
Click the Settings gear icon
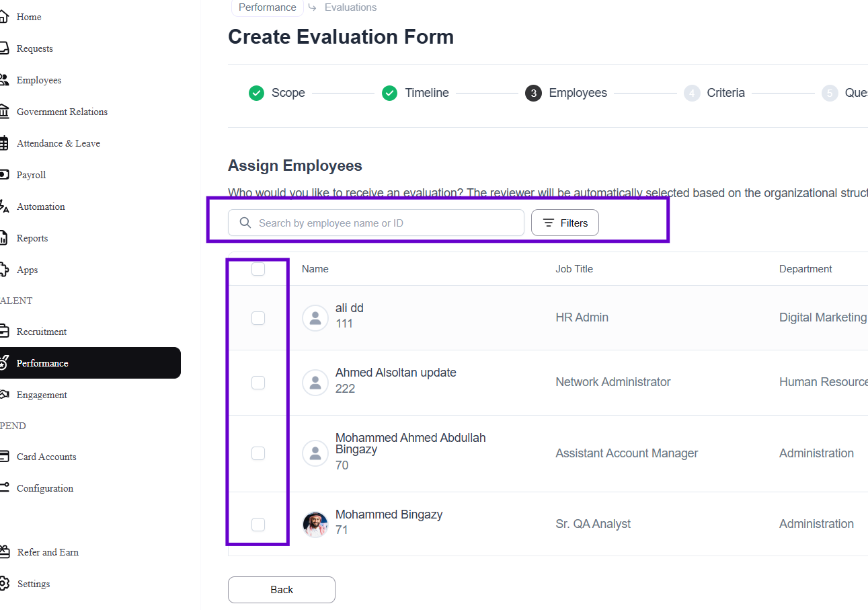4,584
